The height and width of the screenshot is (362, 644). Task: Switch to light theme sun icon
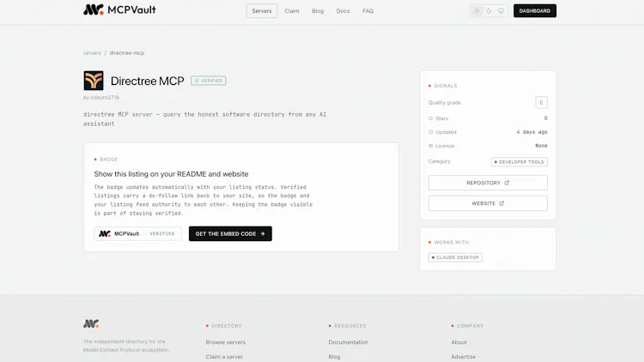point(477,11)
